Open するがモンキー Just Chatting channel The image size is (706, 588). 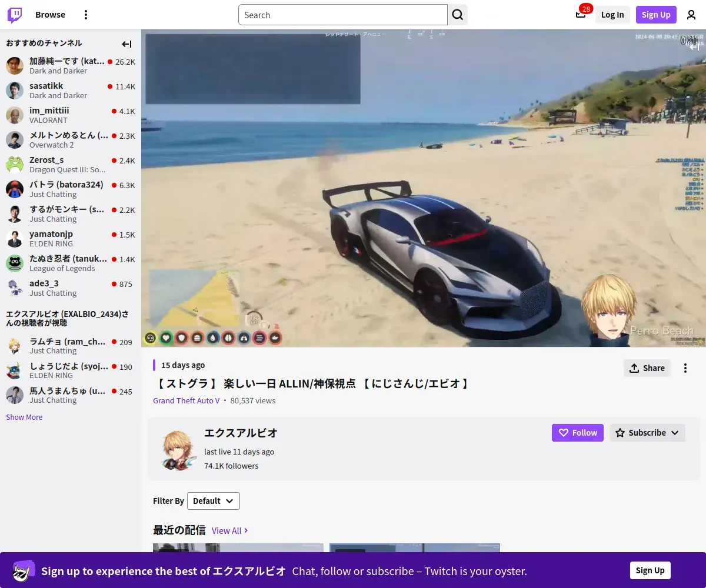(71, 213)
